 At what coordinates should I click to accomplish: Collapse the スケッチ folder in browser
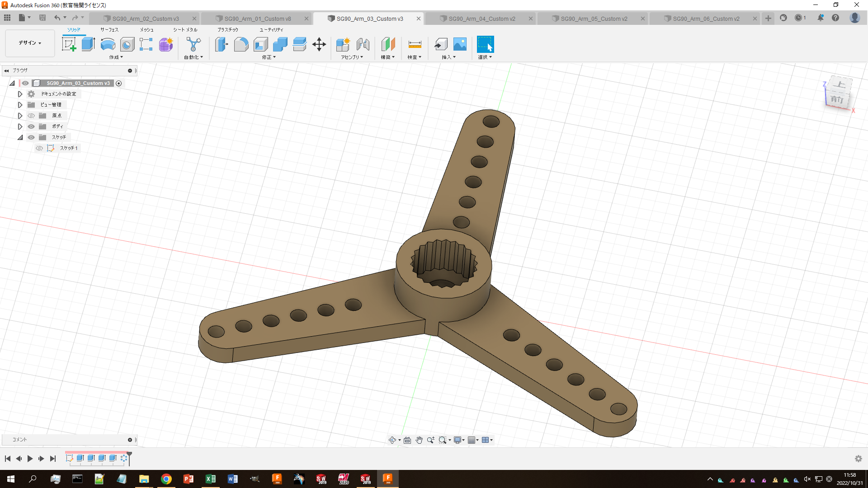click(20, 137)
